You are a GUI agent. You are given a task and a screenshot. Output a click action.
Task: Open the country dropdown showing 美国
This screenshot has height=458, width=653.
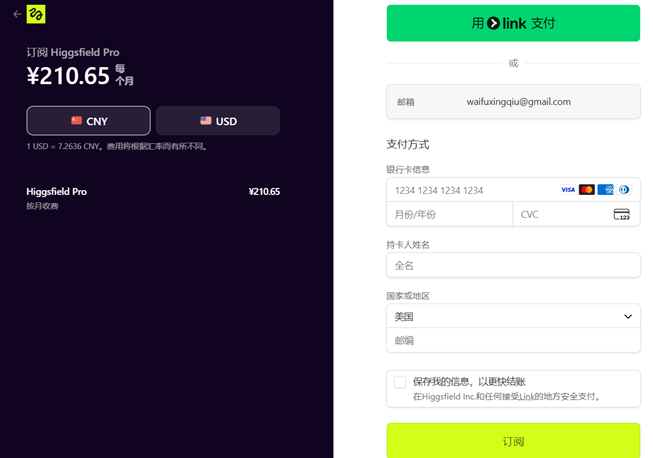pyautogui.click(x=500, y=316)
